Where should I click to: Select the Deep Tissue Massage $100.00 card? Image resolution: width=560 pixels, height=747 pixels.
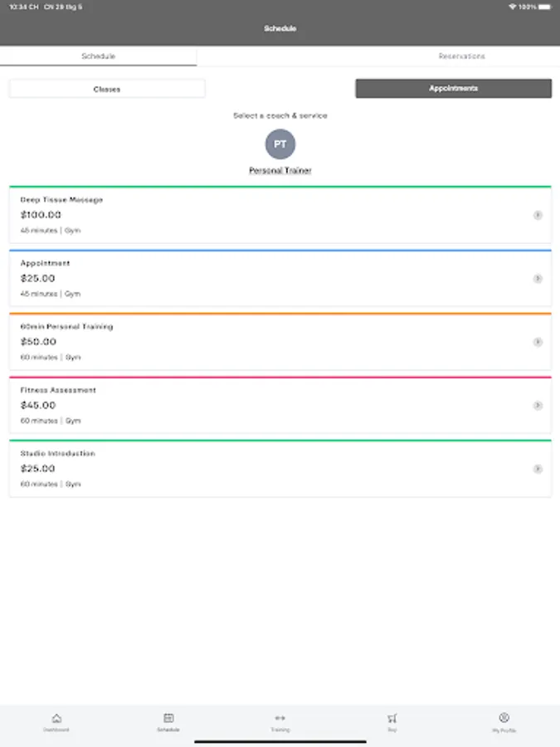click(x=249, y=215)
